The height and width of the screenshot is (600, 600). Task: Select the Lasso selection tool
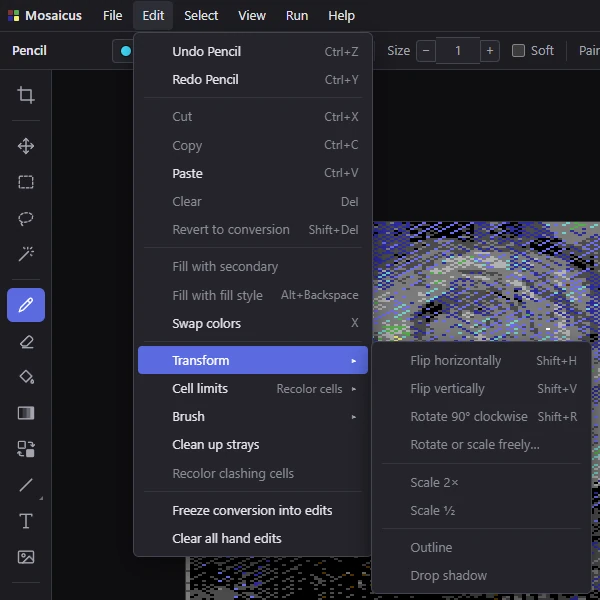coord(26,218)
